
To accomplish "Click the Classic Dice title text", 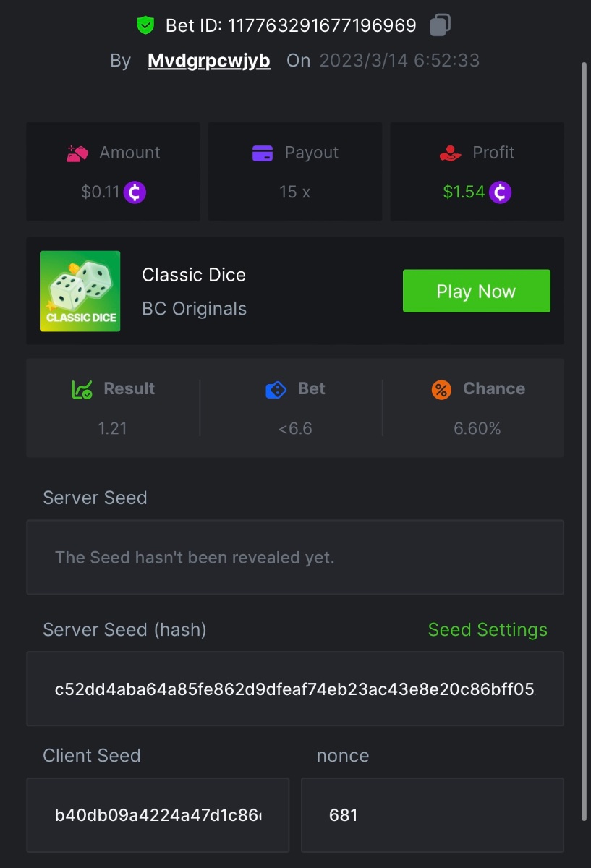I will [194, 275].
